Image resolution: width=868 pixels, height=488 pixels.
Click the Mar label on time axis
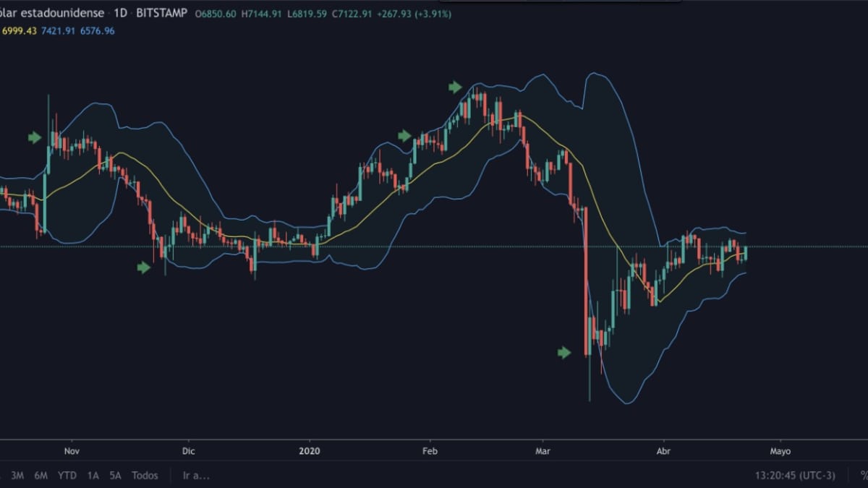click(x=542, y=451)
